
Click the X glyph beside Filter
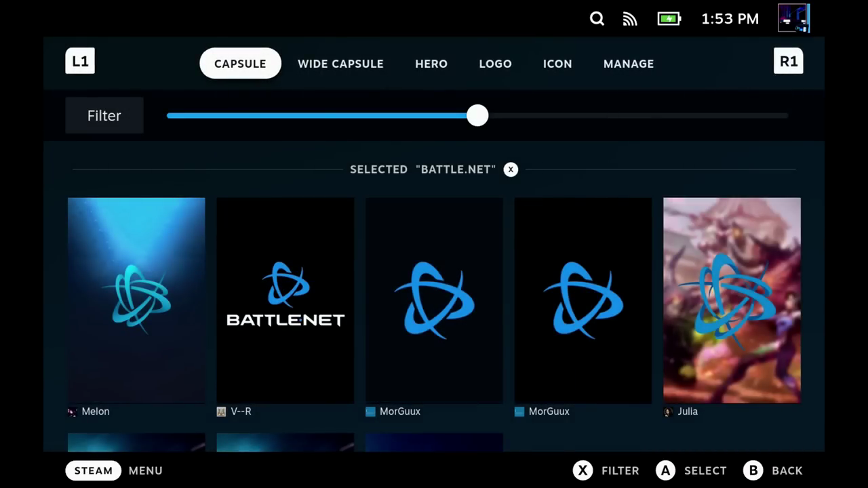(583, 470)
